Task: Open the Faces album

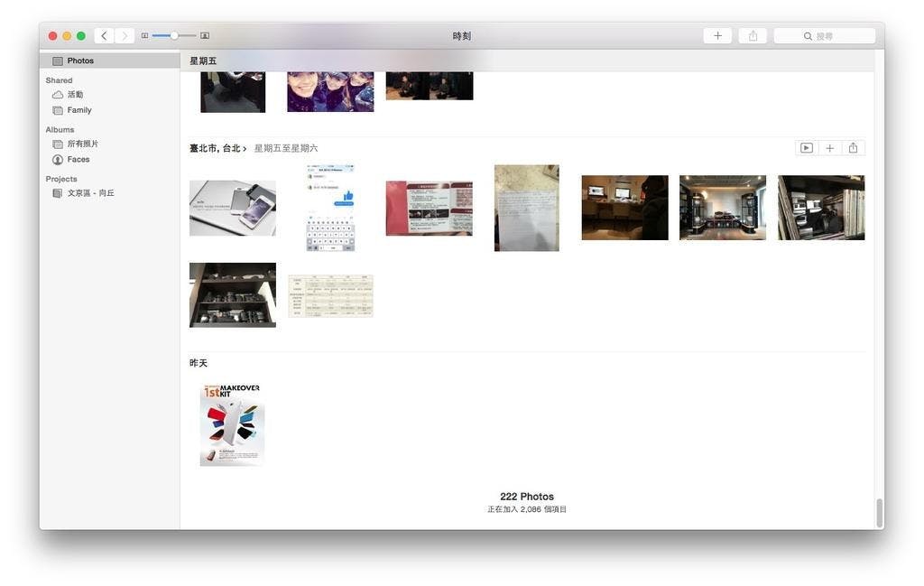Action: (78, 160)
